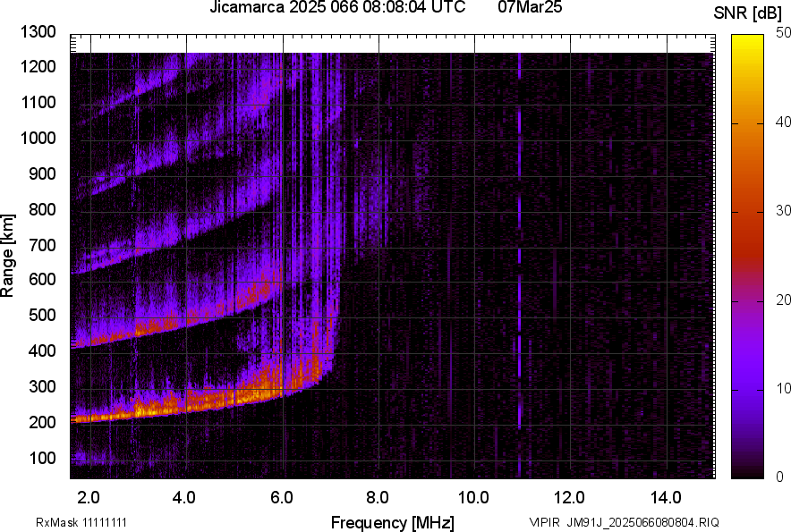The image size is (791, 532).
Task: Click the 2.0 frequency tick label
Action: point(89,497)
